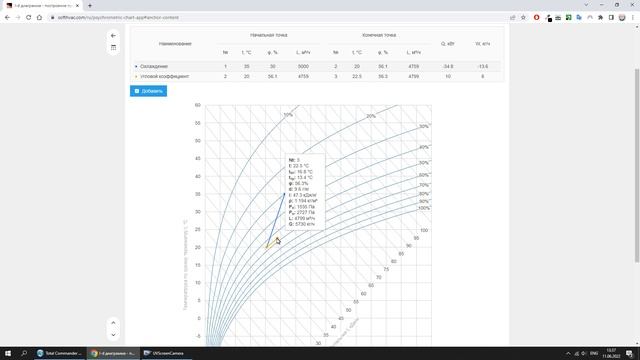Toggle the browser side panel icon
Image resolution: width=640 pixels, height=360 pixels.
pyautogui.click(x=611, y=18)
